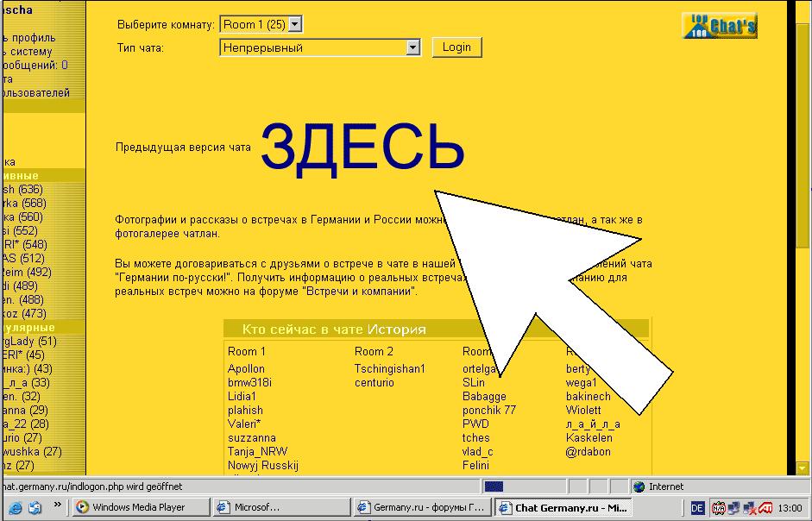
Task: Follow the large ЗДЕСЬ link
Action: [362, 146]
